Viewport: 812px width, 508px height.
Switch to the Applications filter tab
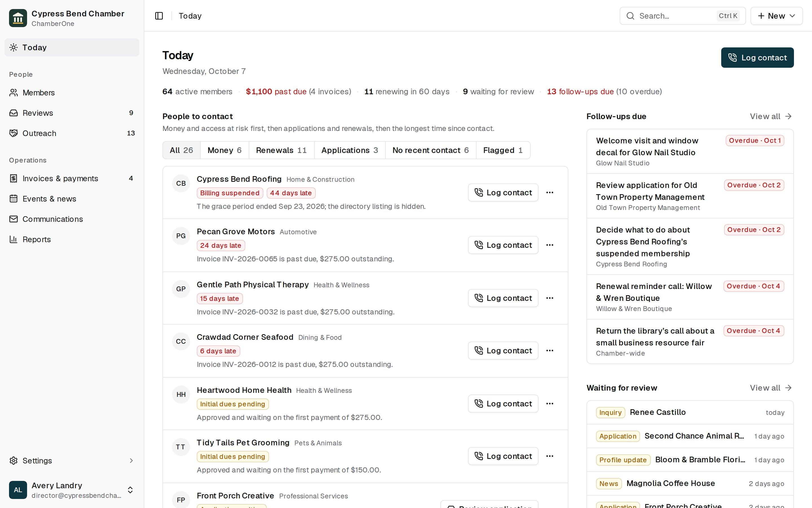[350, 150]
